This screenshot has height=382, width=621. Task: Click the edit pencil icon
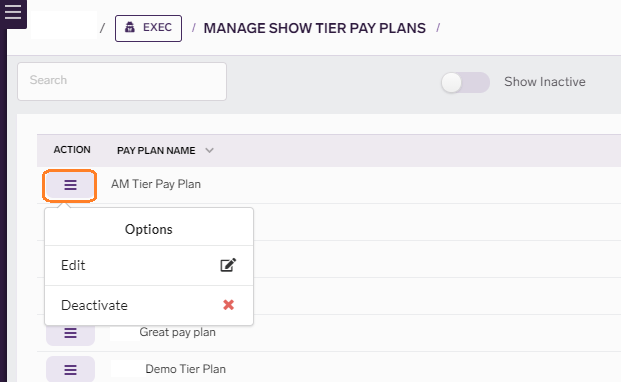click(228, 265)
